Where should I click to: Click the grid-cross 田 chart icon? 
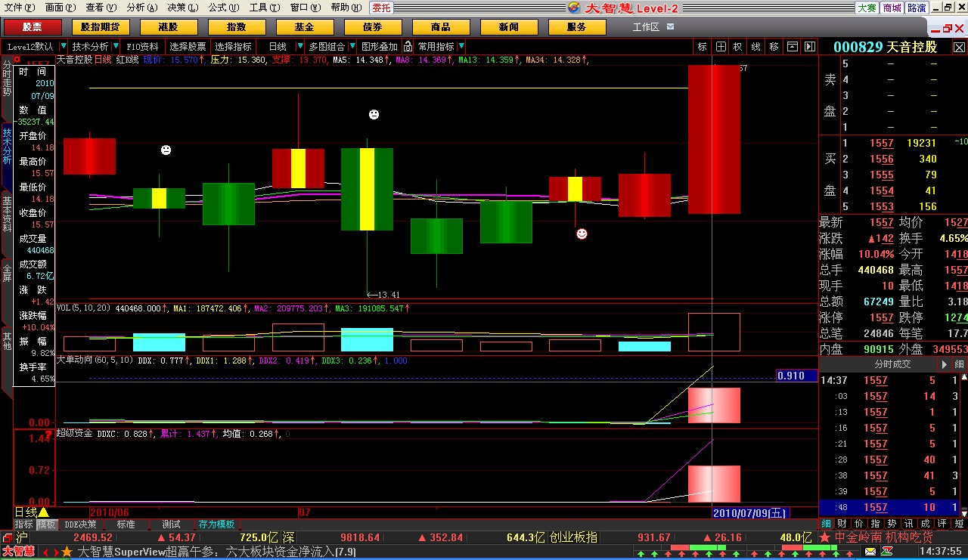click(721, 46)
